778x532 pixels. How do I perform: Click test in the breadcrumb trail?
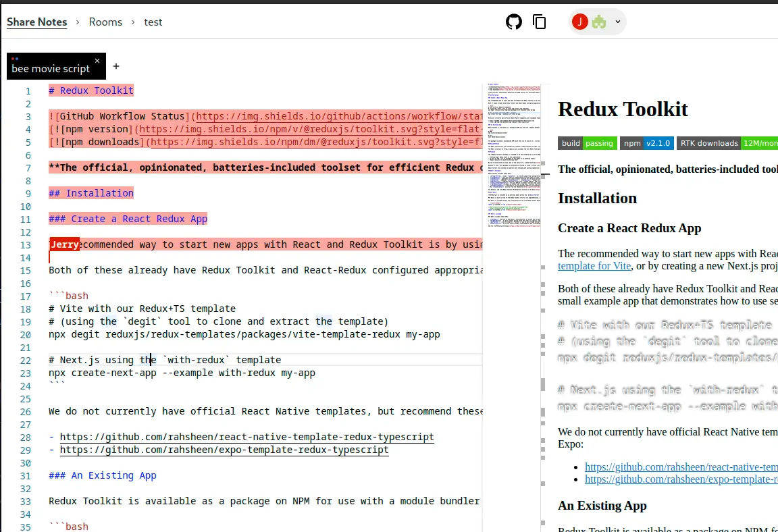point(153,22)
